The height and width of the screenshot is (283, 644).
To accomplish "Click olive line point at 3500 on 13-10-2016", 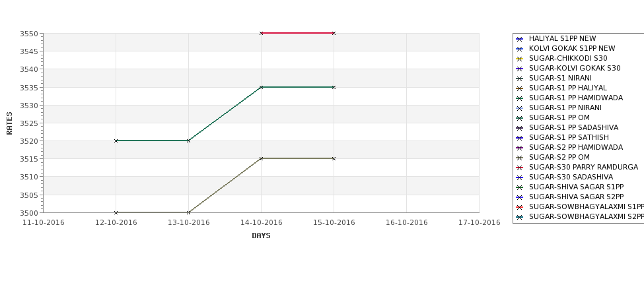I will click(188, 212).
